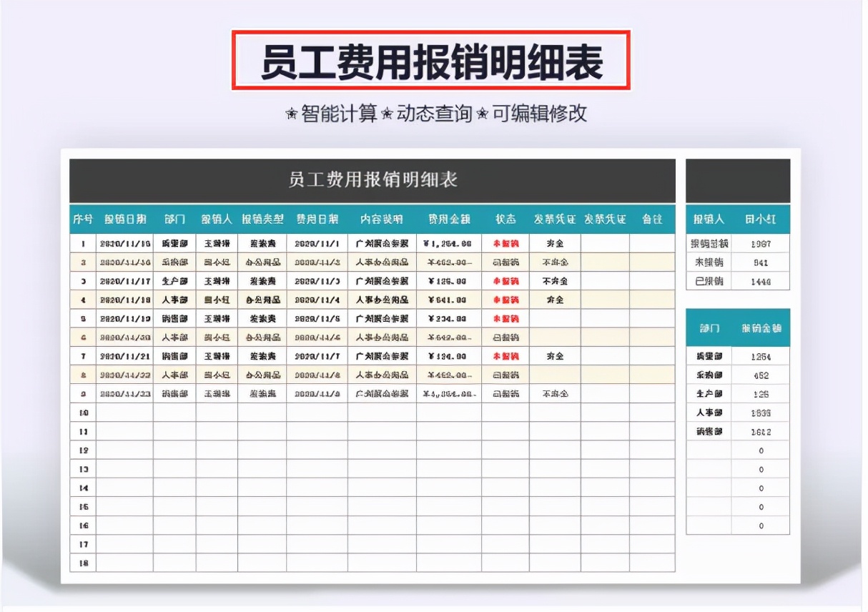Click the 已报销 summary value 1446
Screen dimensions: 868x612
[x=761, y=281]
